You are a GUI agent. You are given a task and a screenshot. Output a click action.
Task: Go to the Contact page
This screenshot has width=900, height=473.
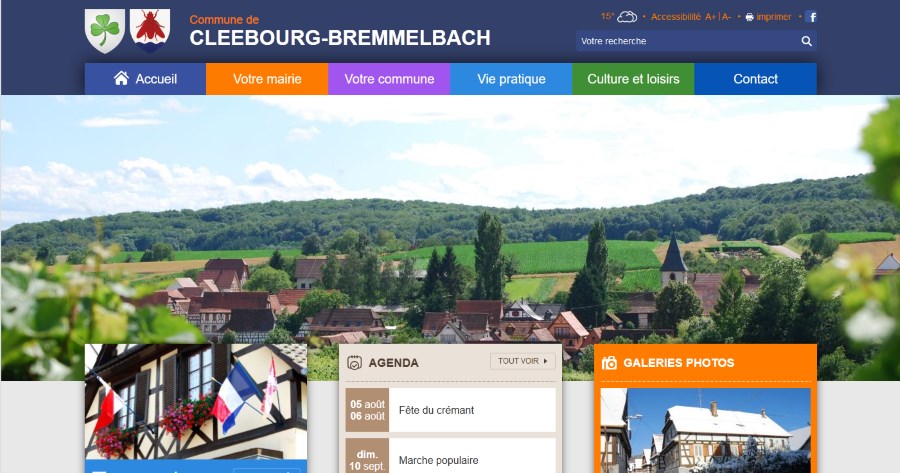pyautogui.click(x=755, y=79)
